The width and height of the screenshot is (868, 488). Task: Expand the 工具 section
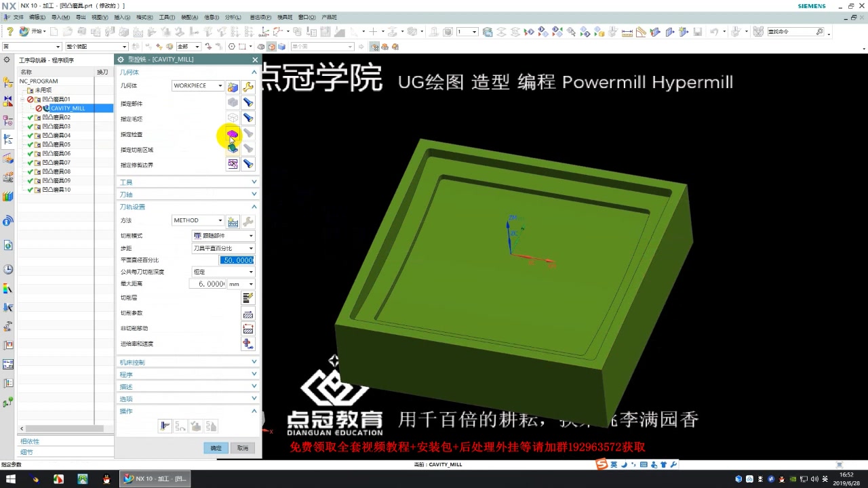[x=188, y=182]
